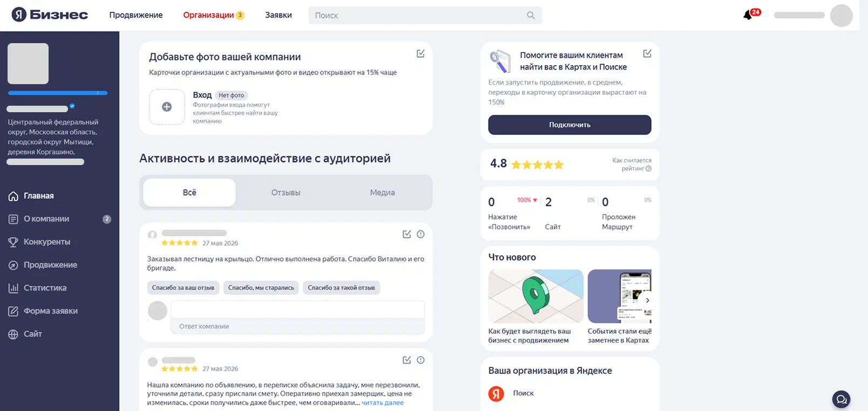Mark the Нашла компанию review as read

407,360
